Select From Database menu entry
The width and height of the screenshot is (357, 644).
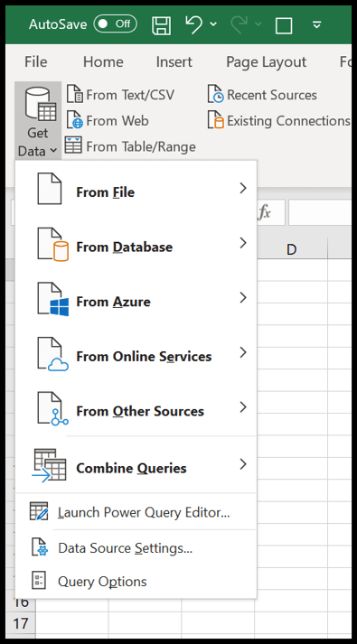(x=136, y=244)
